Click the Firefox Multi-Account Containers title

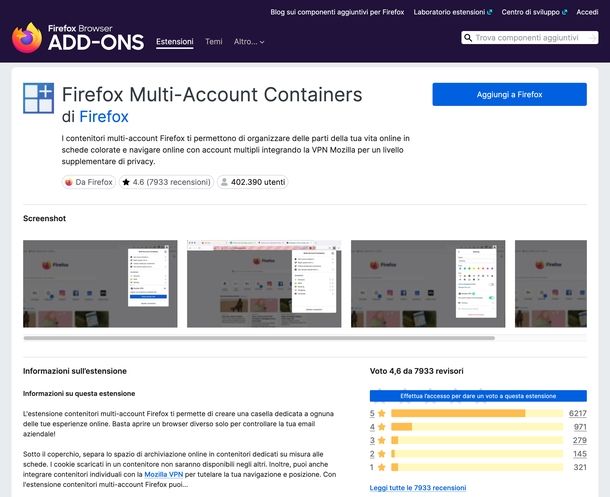(212, 94)
